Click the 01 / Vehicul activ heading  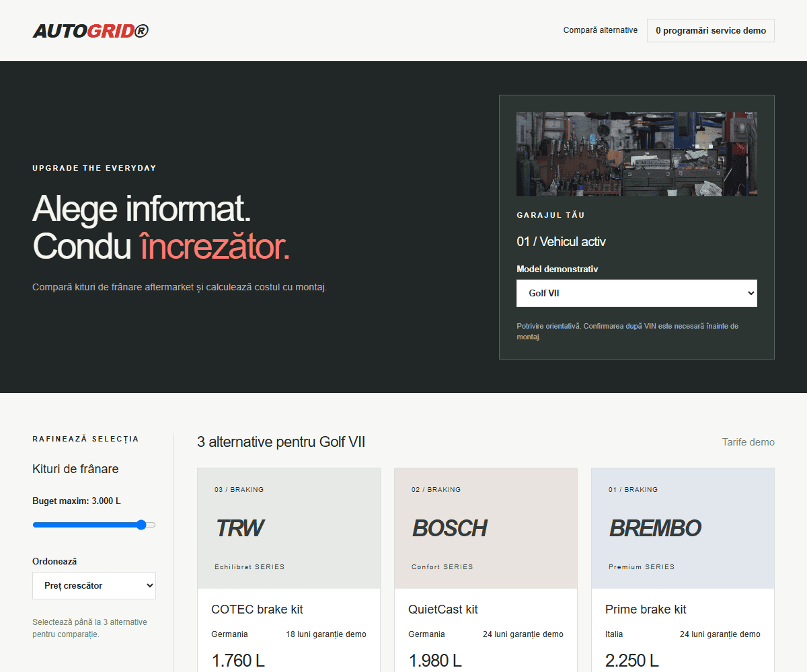561,242
